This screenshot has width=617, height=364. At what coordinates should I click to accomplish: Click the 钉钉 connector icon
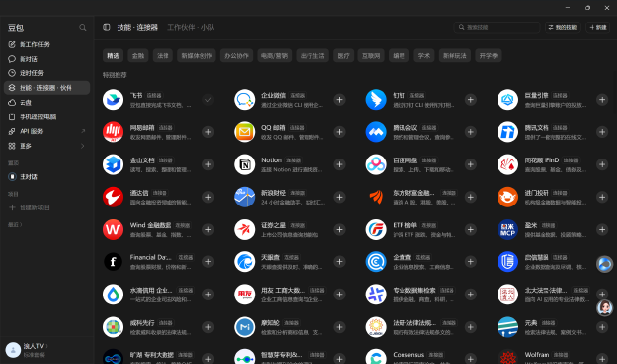click(x=376, y=100)
